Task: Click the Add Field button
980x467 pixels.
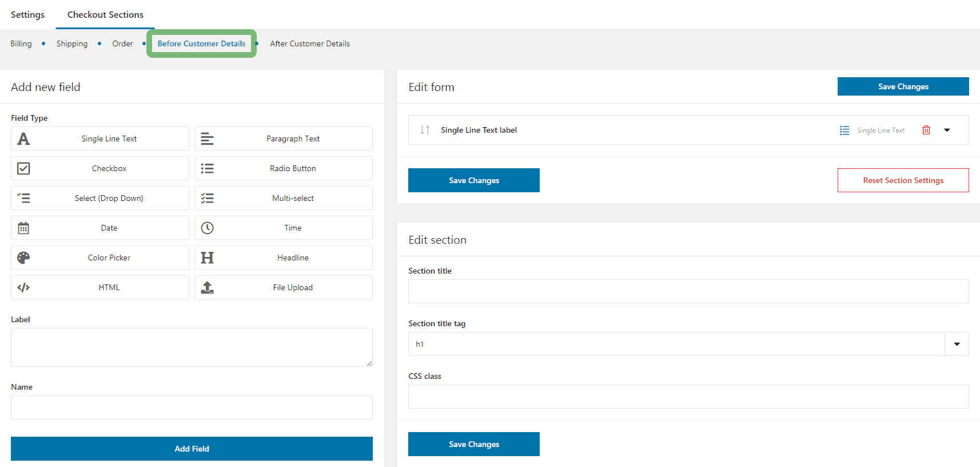Action: click(192, 449)
